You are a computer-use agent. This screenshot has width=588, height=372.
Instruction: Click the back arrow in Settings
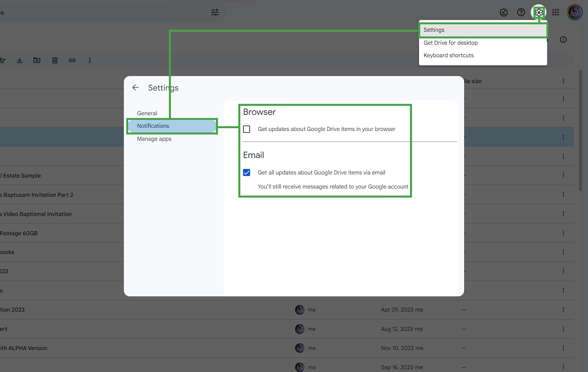click(135, 87)
